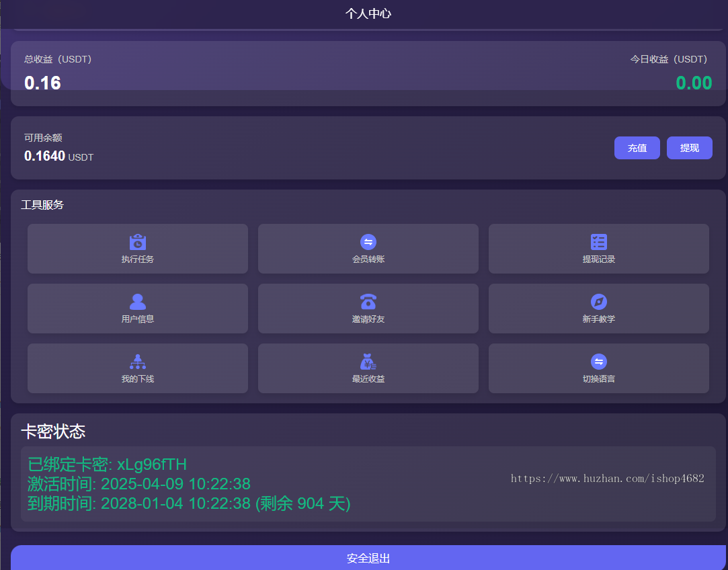The width and height of the screenshot is (728, 570).
Task: Click the total earnings value 0.16
Action: (x=43, y=83)
